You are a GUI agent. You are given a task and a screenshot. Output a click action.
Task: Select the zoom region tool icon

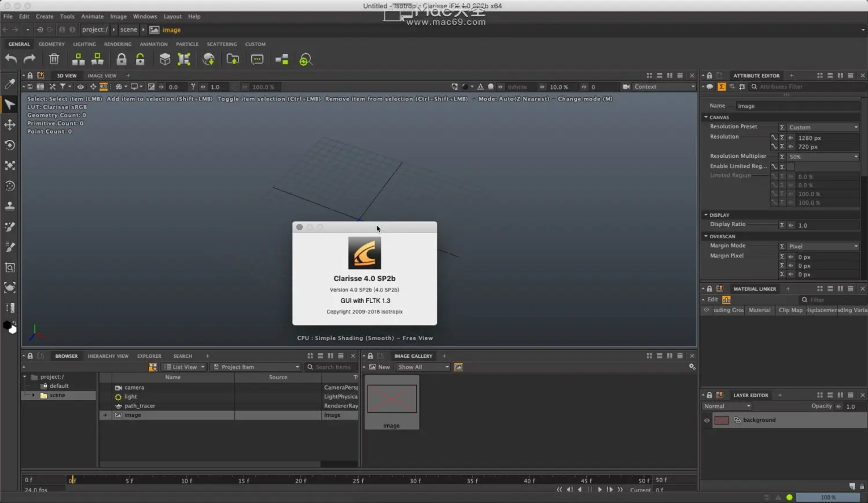[10, 267]
